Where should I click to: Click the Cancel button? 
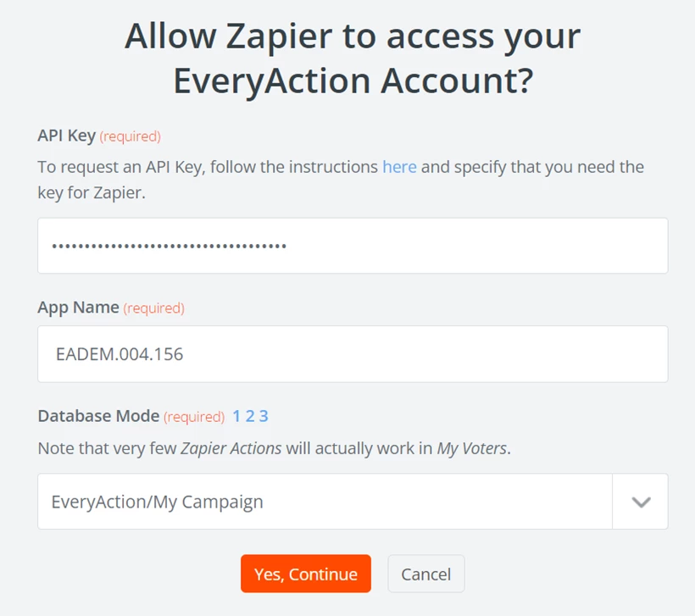tap(425, 574)
